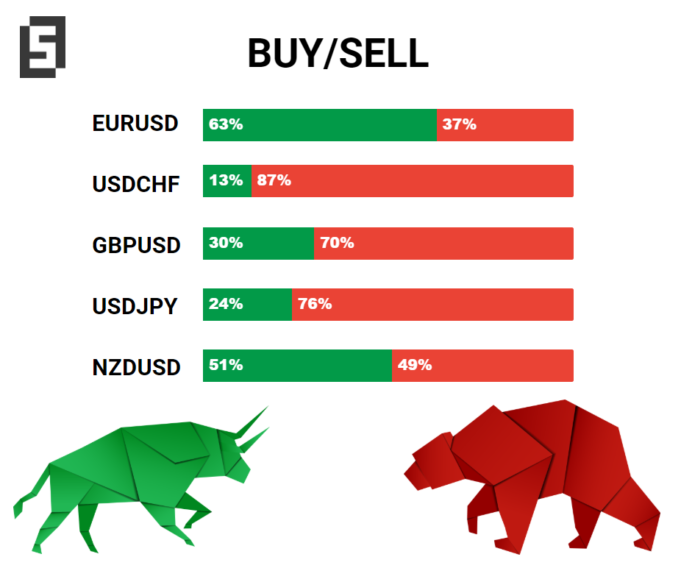The width and height of the screenshot is (681, 568).
Task: Click USDJPY red 76% sell bar
Action: pos(433,305)
